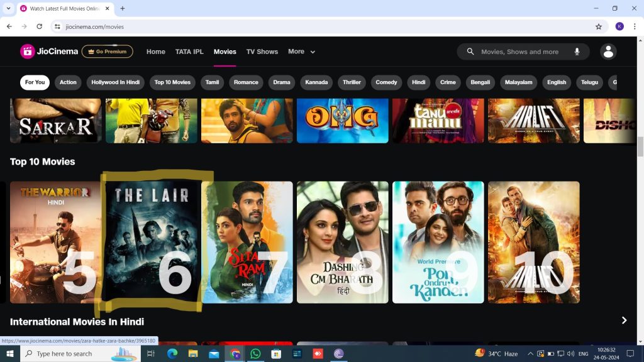Viewport: 644px width, 362px height.
Task: Expand the More dropdown menu
Action: (301, 52)
